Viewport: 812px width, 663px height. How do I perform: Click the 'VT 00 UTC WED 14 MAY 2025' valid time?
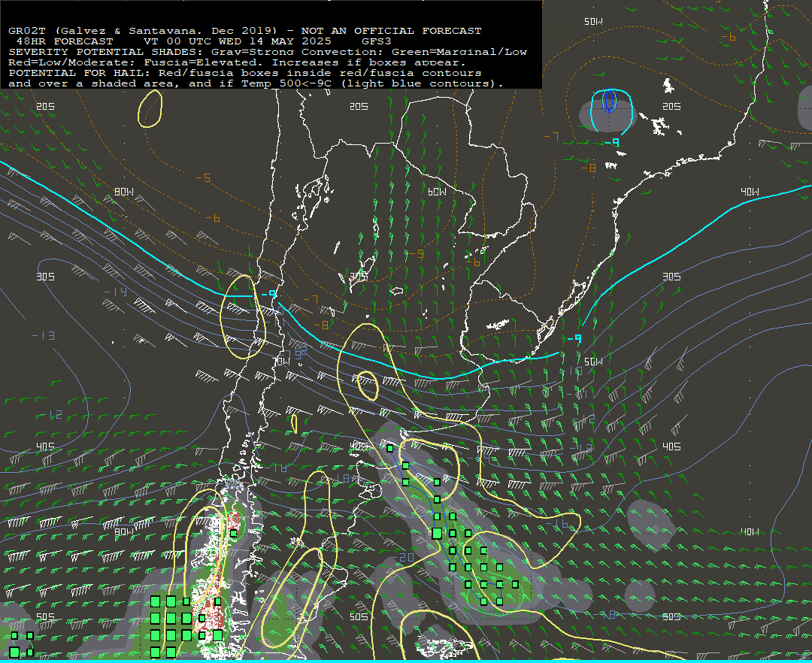tap(237, 41)
